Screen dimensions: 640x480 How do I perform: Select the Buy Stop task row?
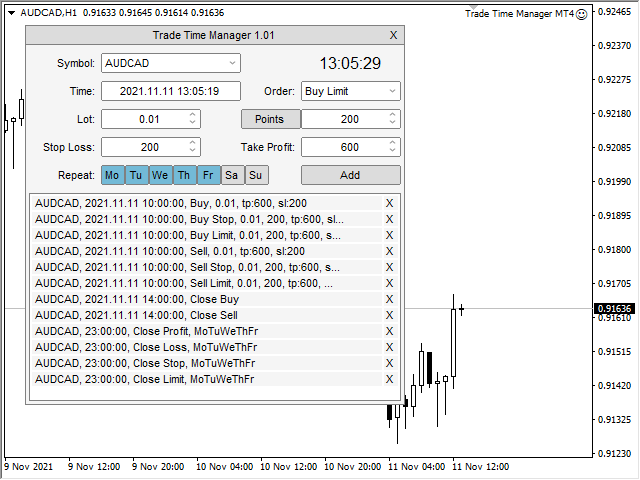(207, 219)
